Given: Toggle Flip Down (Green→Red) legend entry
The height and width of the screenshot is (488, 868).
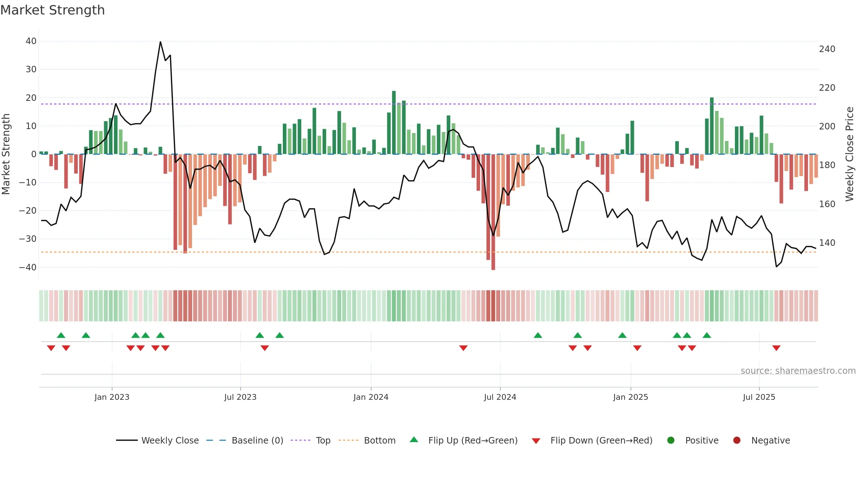Looking at the screenshot, I should tap(592, 440).
